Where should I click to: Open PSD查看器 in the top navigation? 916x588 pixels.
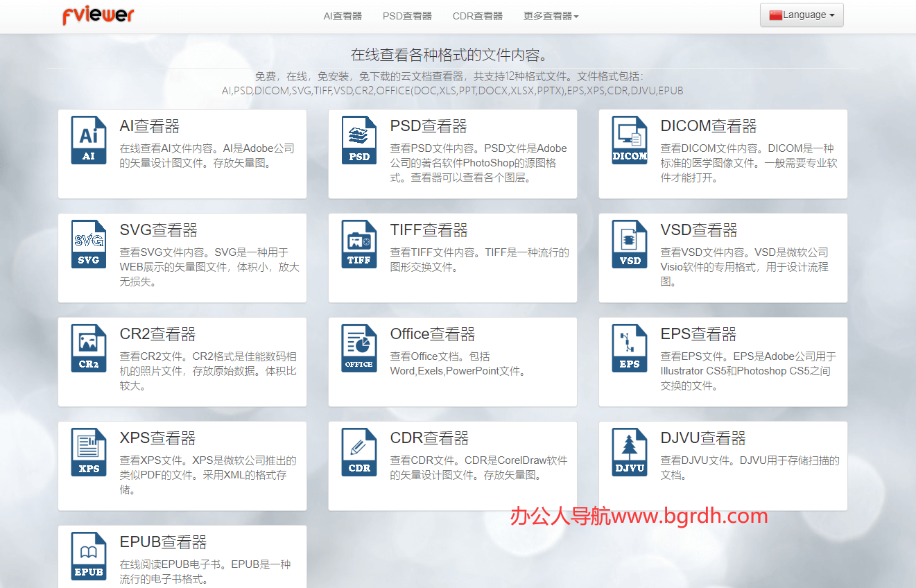(x=407, y=16)
